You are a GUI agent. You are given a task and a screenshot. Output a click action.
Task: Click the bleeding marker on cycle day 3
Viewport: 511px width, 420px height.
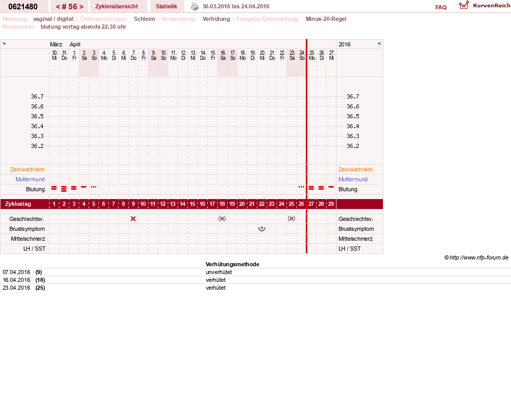point(74,188)
